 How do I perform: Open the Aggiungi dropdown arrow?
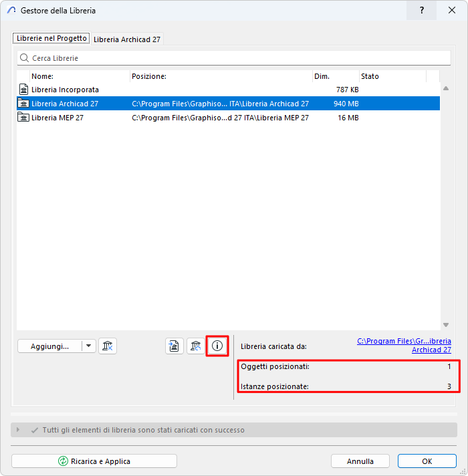pos(89,346)
